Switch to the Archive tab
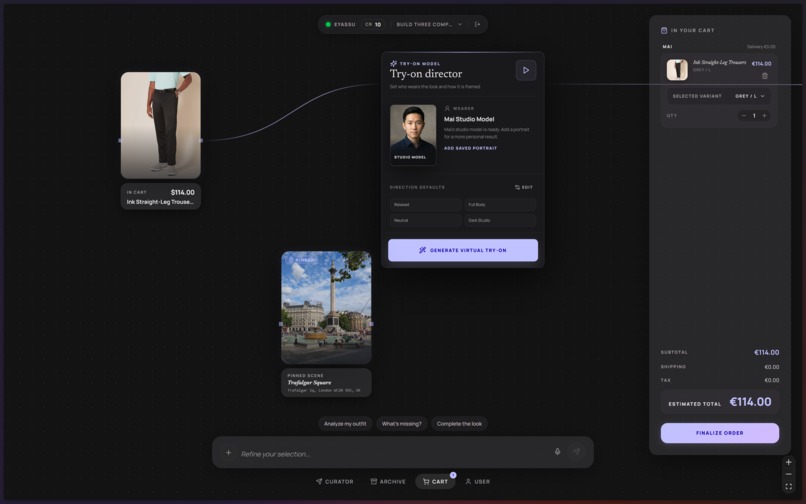The width and height of the screenshot is (806, 504). [x=388, y=482]
